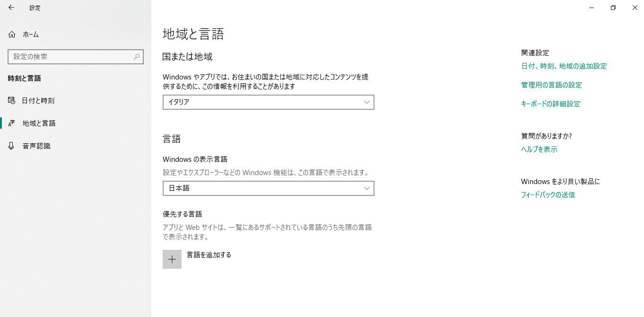Open the イタリア country dropdown
Screen dimensions: 644x317
pos(269,102)
